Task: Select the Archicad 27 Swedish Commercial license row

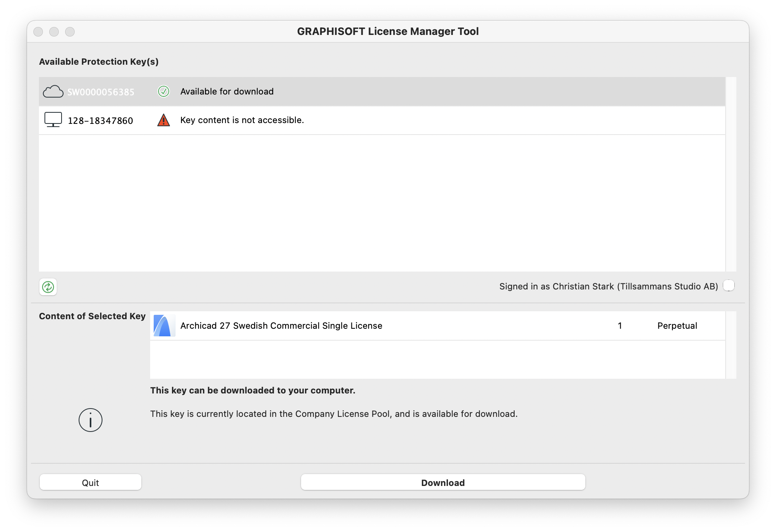Action: tap(281, 326)
